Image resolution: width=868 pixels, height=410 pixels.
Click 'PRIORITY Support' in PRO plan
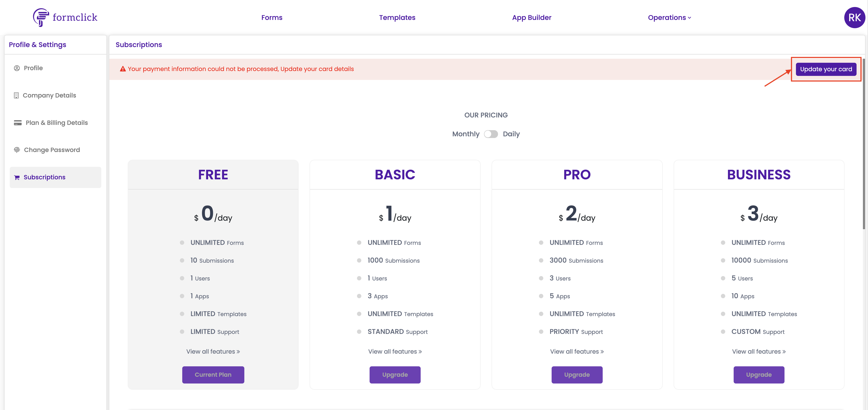[x=576, y=332]
